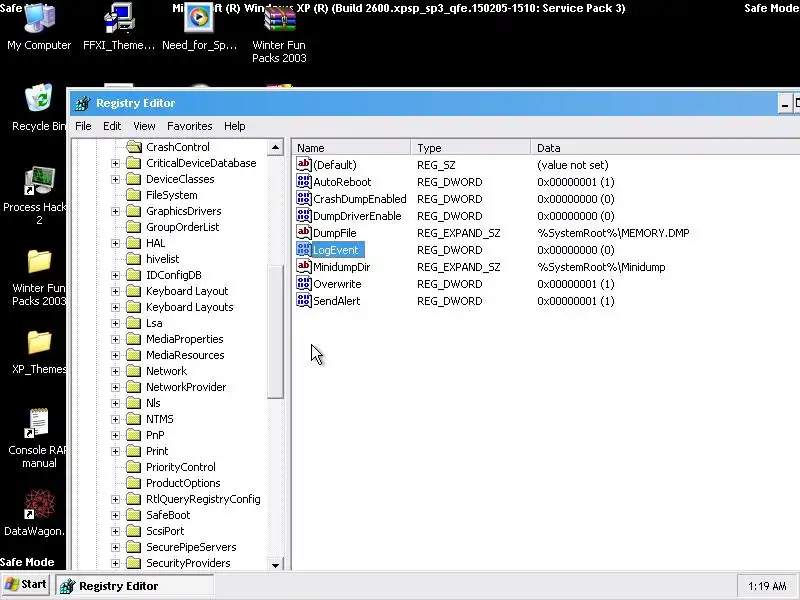
Task: Select the NTMS tree key
Action: (160, 419)
